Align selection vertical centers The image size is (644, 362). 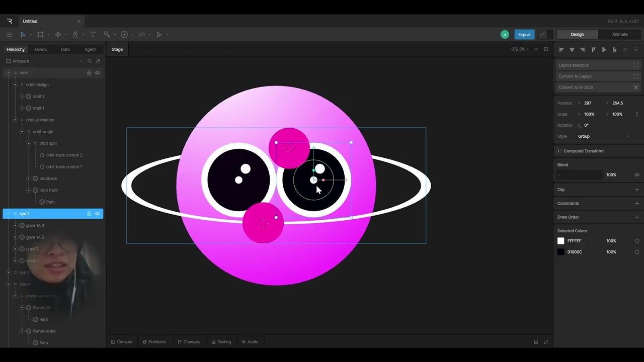point(604,50)
